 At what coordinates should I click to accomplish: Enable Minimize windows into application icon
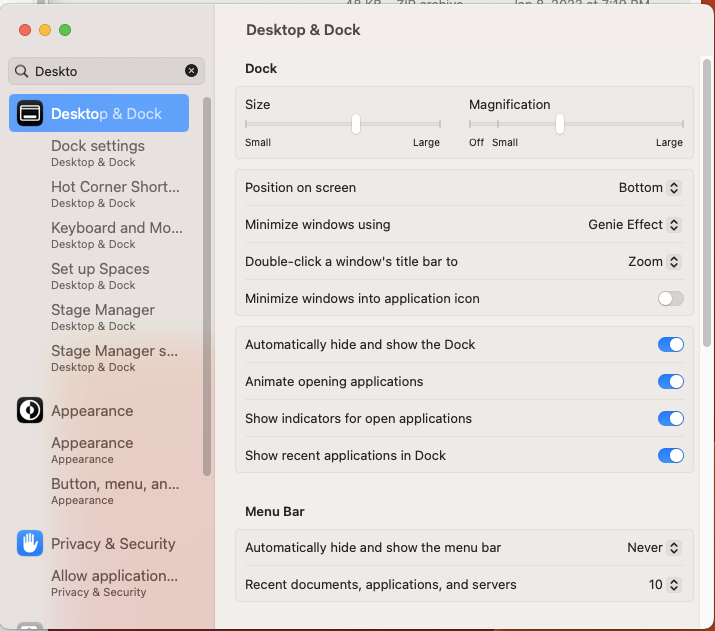point(670,299)
